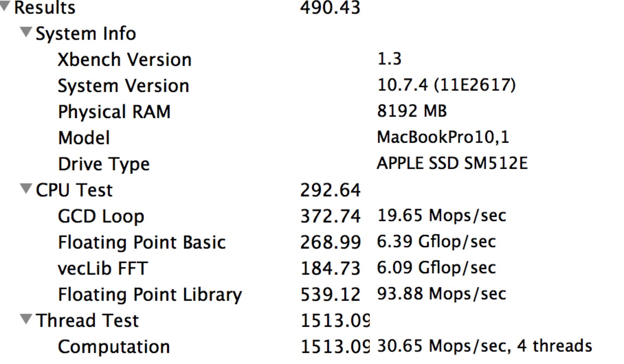Click the Physical RAM entry
624x364 pixels.
click(114, 112)
